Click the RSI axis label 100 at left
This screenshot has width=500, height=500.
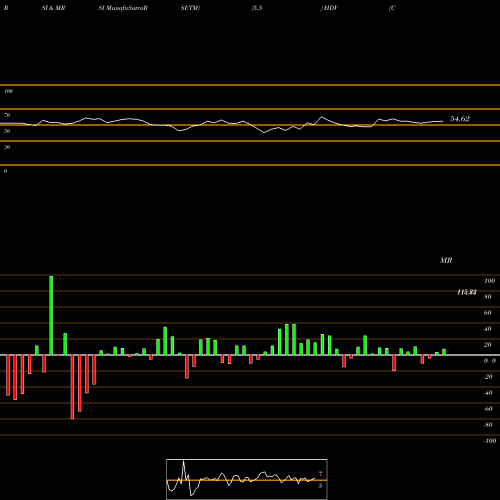[x=8, y=91]
